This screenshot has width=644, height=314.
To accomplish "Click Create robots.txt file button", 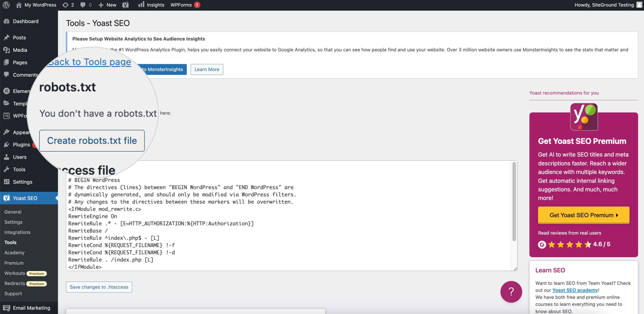I will [92, 141].
